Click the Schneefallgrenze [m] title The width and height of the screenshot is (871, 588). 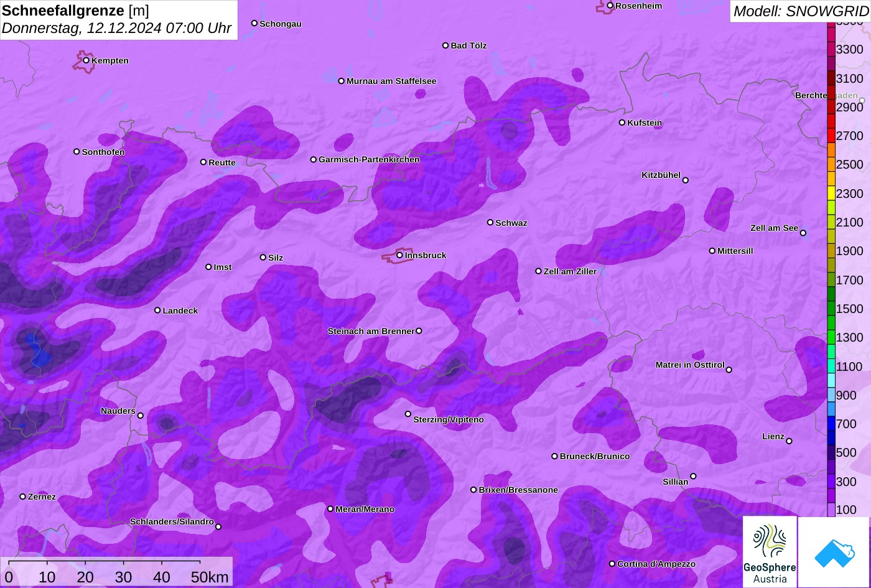tap(75, 11)
